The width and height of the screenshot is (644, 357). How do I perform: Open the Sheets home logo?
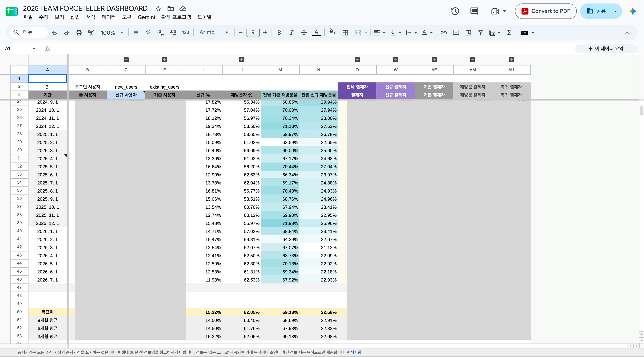coord(12,11)
